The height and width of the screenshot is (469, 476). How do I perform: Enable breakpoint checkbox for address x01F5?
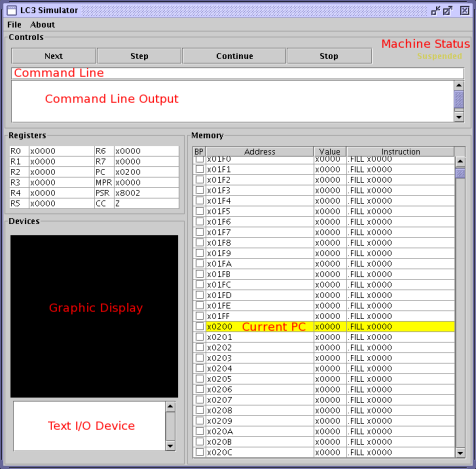click(x=200, y=211)
